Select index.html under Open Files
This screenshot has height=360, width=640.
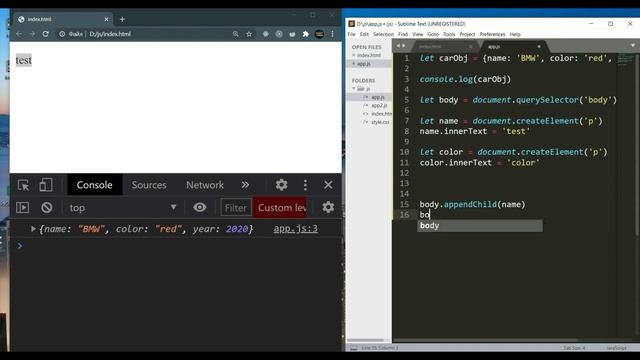point(369,56)
